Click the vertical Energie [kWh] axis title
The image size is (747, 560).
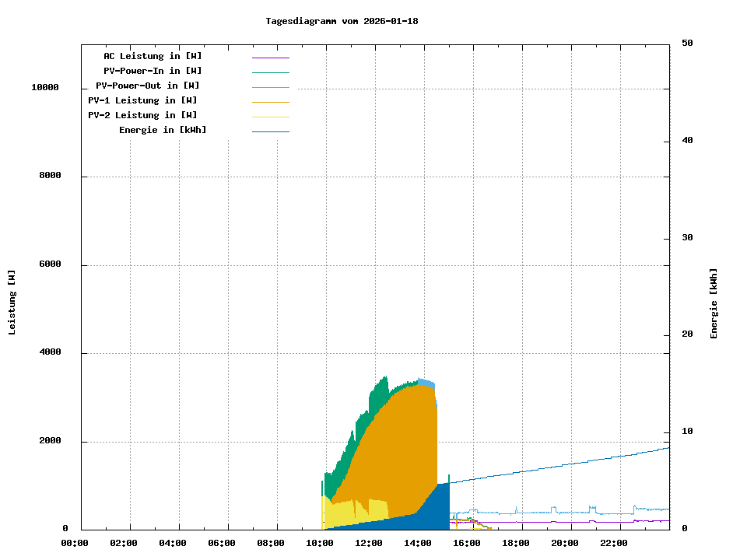[x=714, y=303]
